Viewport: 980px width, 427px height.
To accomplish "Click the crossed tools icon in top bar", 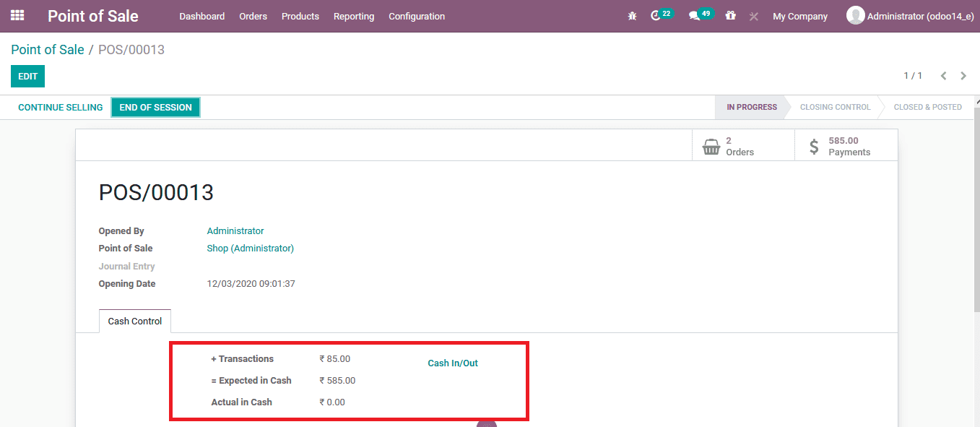I will (x=754, y=16).
